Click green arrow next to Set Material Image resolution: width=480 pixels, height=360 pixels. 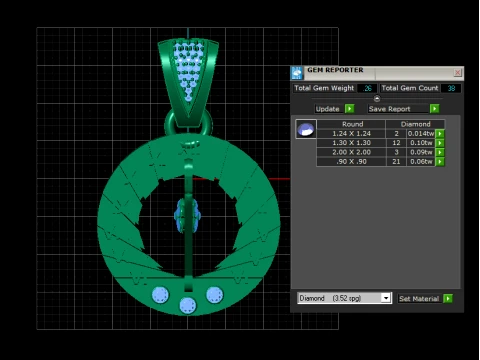coord(448,298)
